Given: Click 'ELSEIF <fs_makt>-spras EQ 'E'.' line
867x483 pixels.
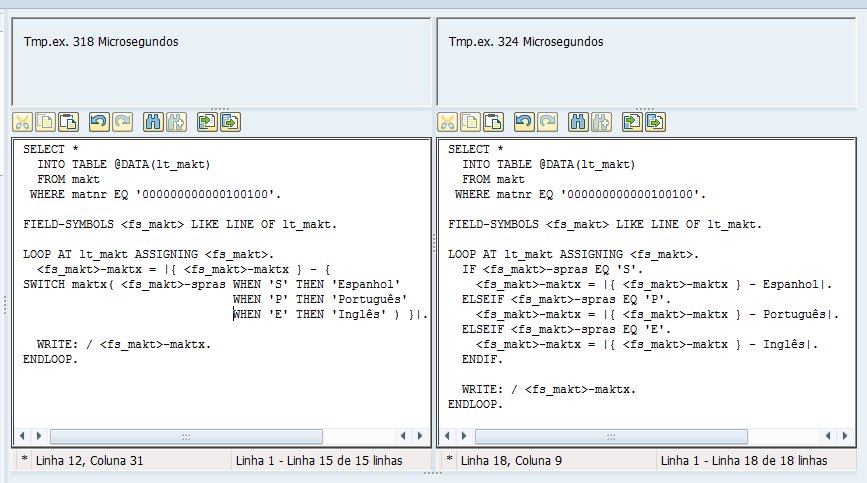Looking at the screenshot, I should [x=566, y=329].
